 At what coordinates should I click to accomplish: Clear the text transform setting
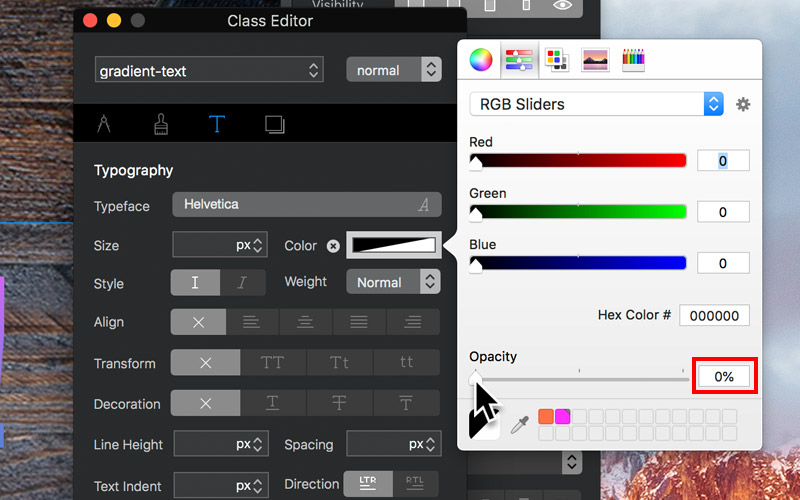(206, 363)
